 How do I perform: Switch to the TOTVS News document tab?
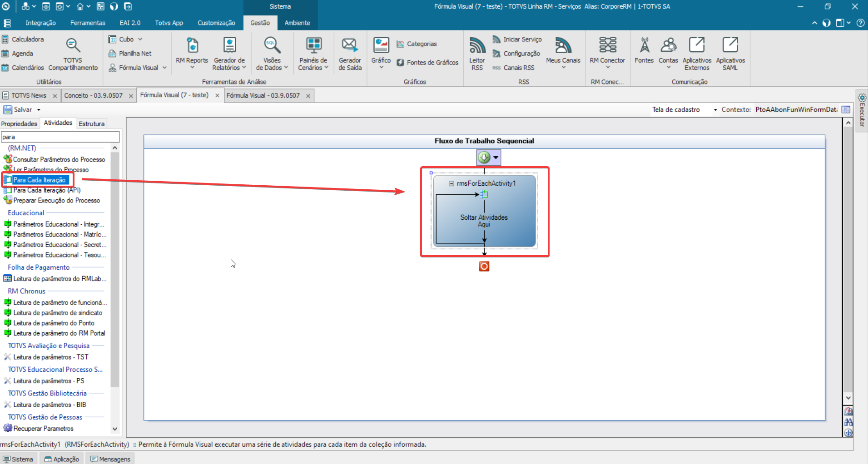(x=29, y=95)
